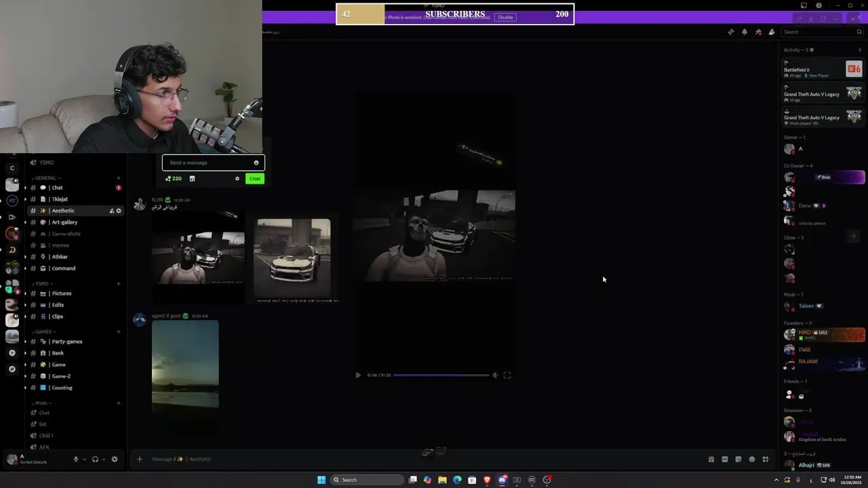The width and height of the screenshot is (868, 488).
Task: Expand the Activity panel arrow
Action: (861, 49)
